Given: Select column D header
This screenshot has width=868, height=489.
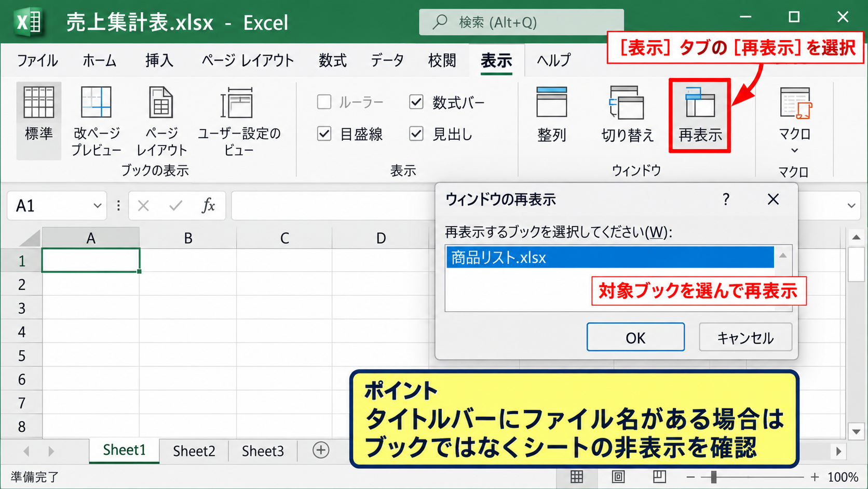Looking at the screenshot, I should (x=381, y=238).
